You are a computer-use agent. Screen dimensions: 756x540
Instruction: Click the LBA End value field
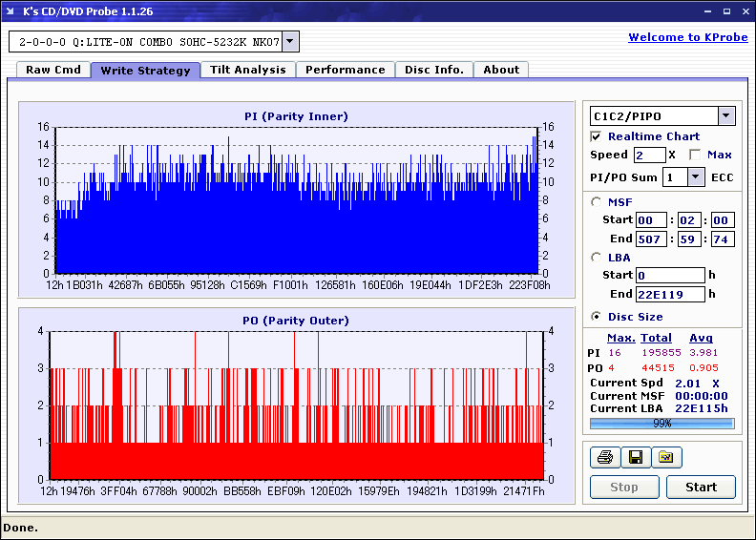669,294
